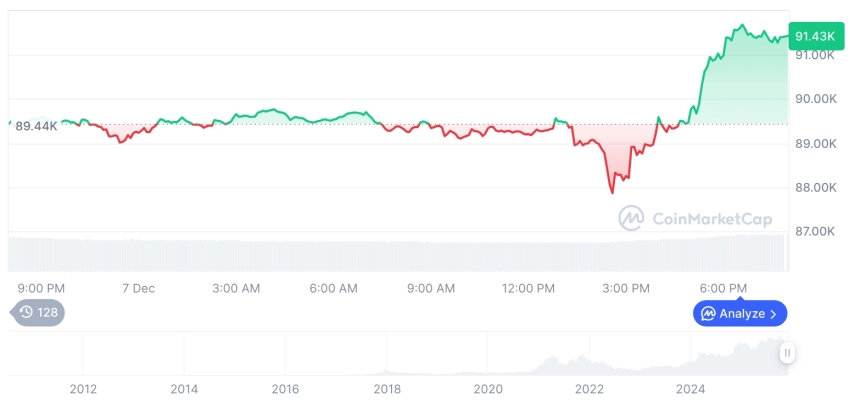Click the 89.44K opening price label
The width and height of the screenshot is (860, 401).
(x=37, y=125)
